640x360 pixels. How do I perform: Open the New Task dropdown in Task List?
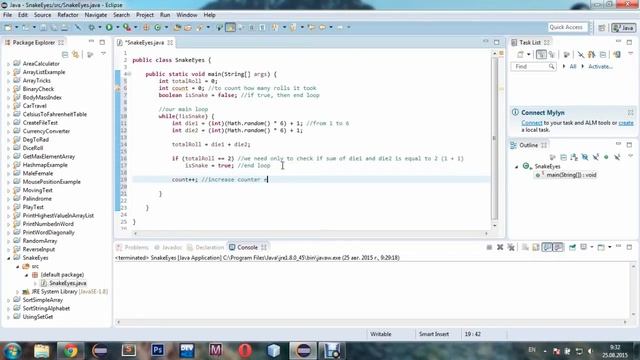[x=529, y=54]
